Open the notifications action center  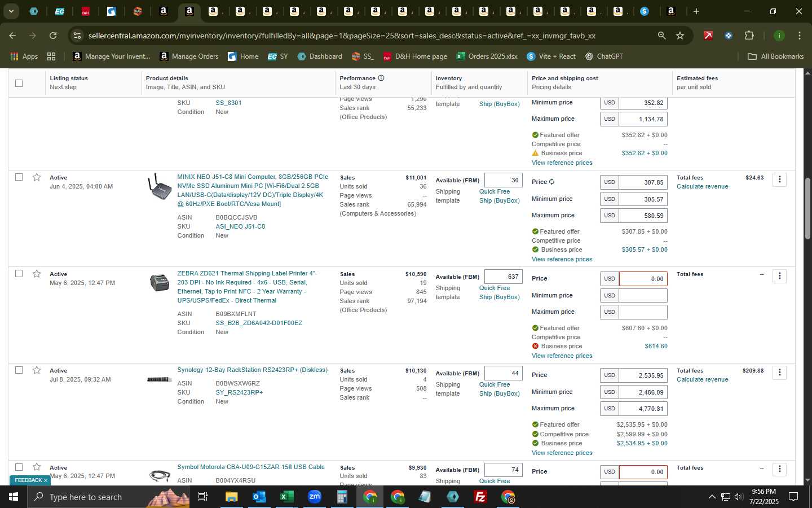click(793, 497)
